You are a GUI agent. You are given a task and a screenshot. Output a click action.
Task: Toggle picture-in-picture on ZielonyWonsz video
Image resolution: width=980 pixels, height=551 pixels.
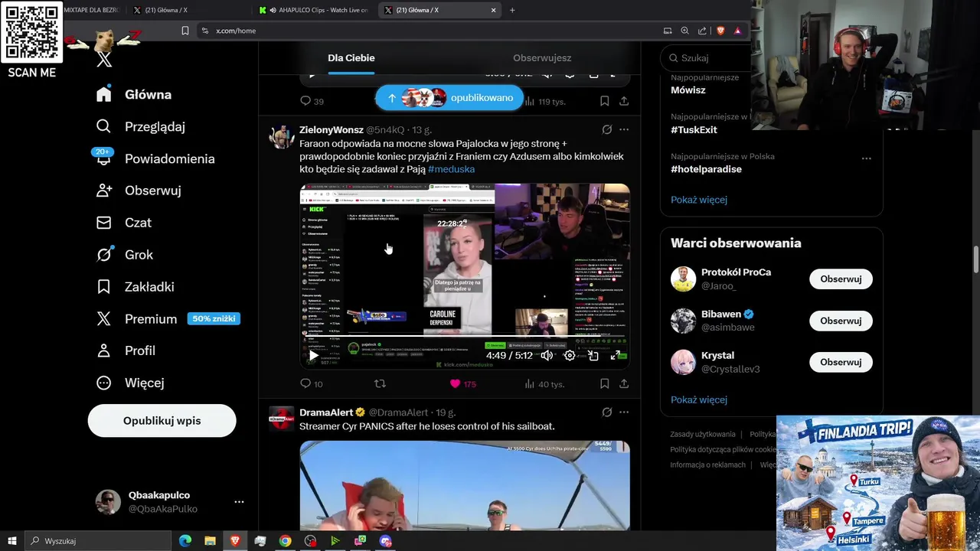[x=593, y=355]
